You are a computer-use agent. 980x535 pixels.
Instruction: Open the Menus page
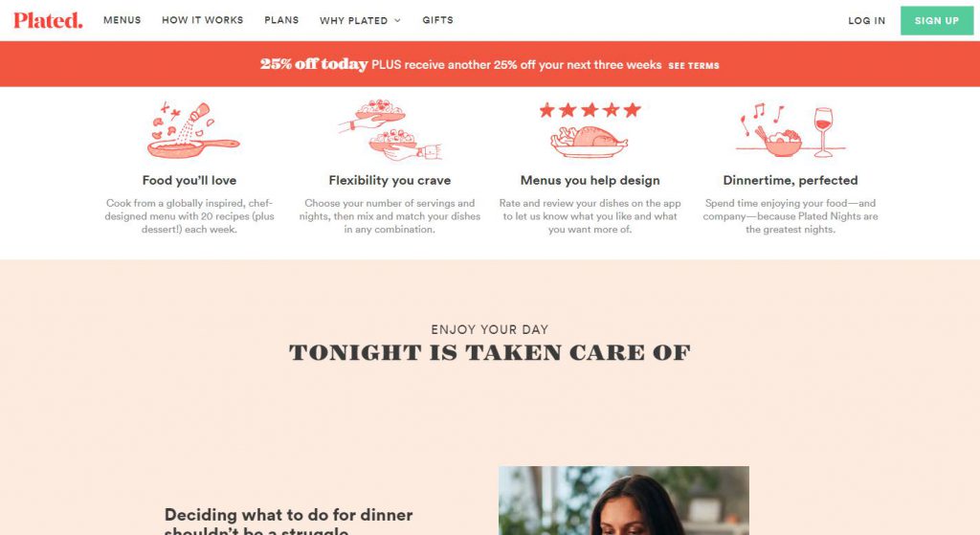(x=122, y=20)
